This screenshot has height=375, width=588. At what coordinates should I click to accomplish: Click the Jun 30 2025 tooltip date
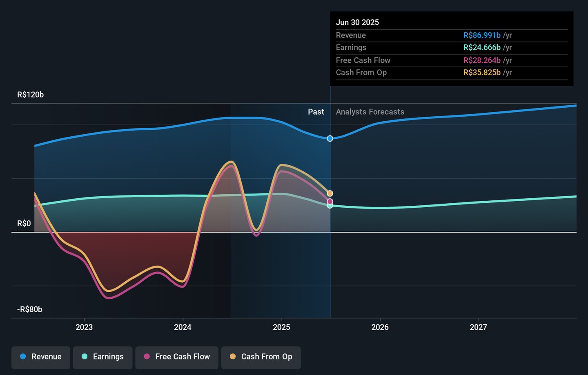click(357, 22)
